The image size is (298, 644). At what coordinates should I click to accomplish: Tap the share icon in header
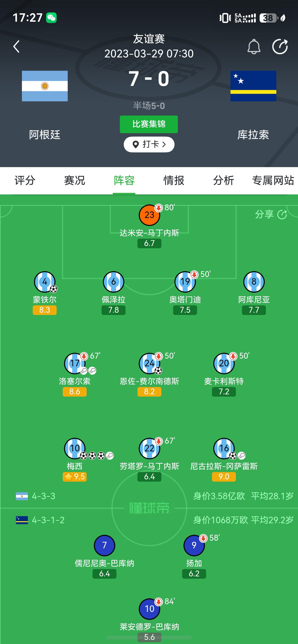pyautogui.click(x=280, y=47)
